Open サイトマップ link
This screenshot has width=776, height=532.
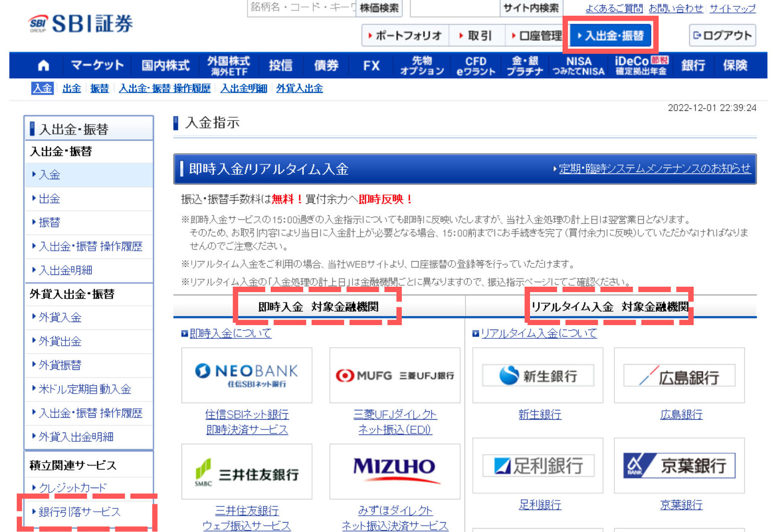(x=732, y=8)
